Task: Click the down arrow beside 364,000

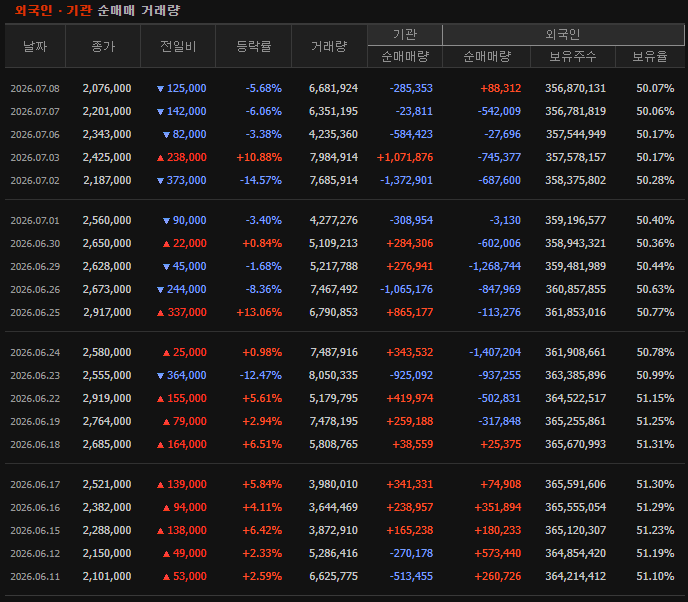Action: pos(161,376)
